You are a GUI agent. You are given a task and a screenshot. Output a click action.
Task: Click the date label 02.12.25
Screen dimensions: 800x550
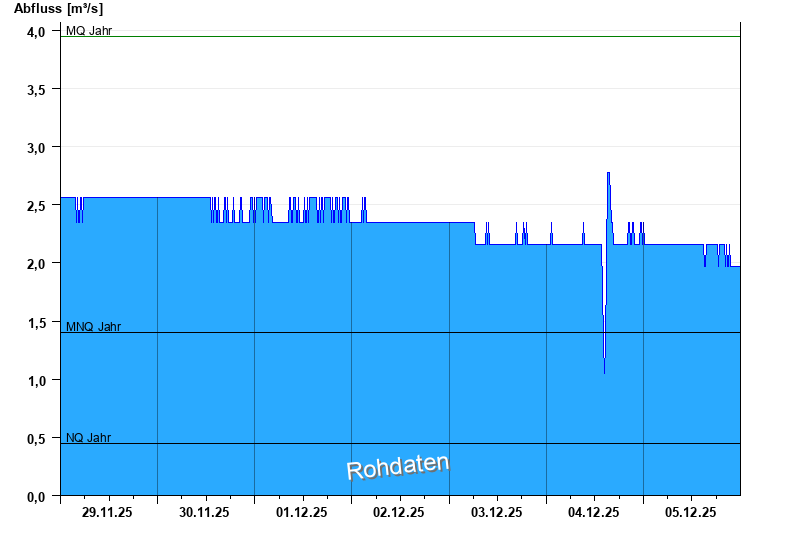[398, 513]
